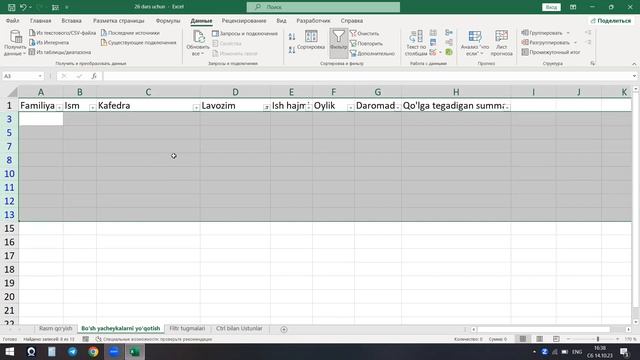The width and height of the screenshot is (640, 360).
Task: Open the Familiya column filter dropdown
Action: tap(59, 107)
